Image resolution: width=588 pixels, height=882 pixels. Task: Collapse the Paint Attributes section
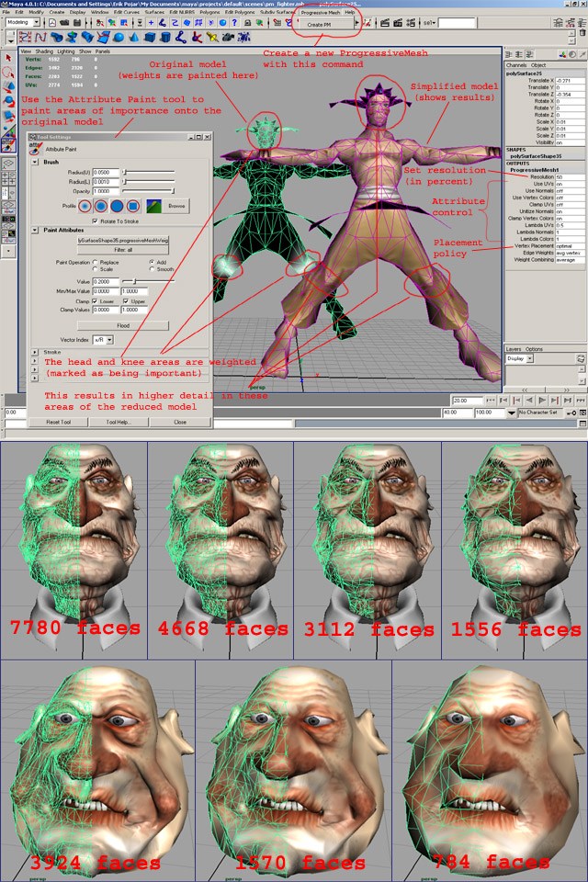pos(35,230)
